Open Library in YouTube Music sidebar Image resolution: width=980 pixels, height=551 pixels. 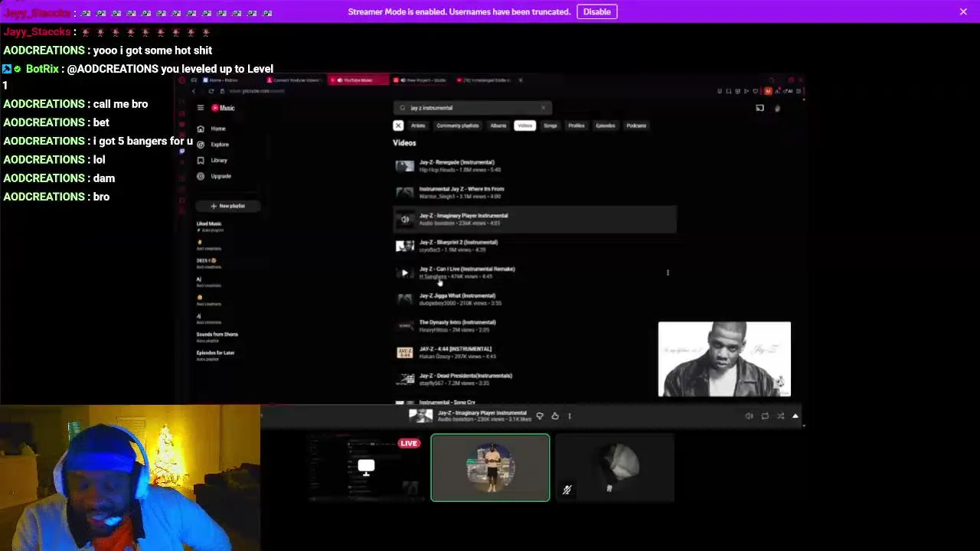pyautogui.click(x=213, y=160)
